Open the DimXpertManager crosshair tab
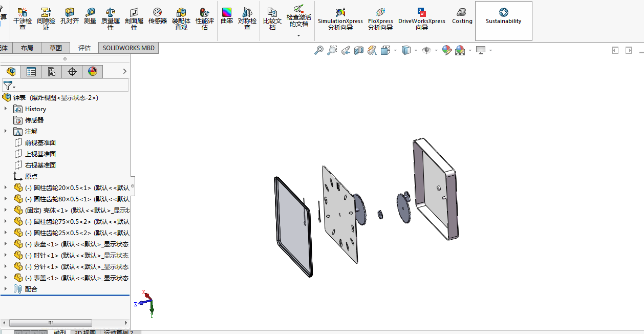 coord(72,72)
